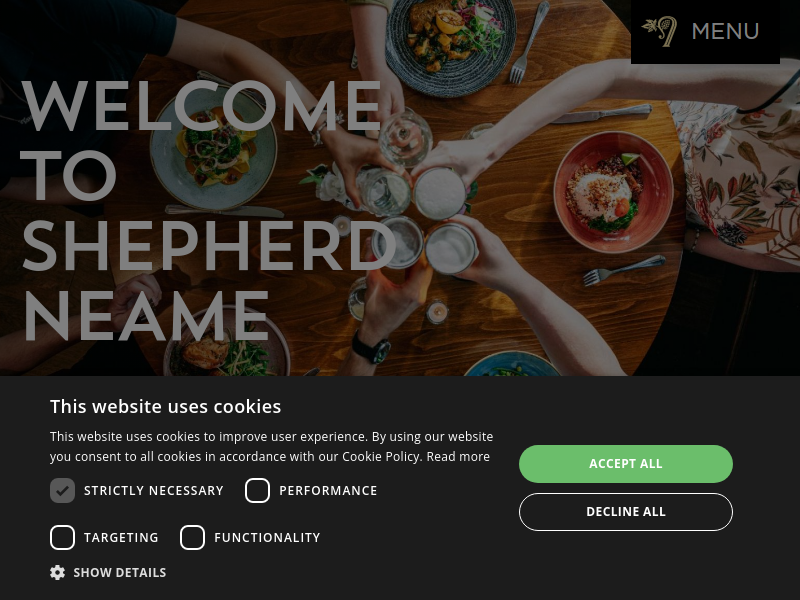This screenshot has height=600, width=800.
Task: Enable the Performance cookies checkbox
Action: pyautogui.click(x=257, y=490)
